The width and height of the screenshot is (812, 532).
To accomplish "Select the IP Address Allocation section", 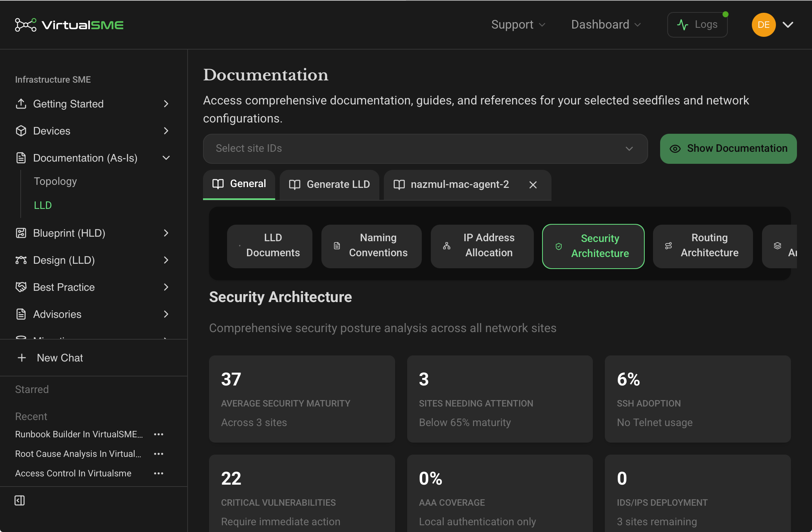I will tap(482, 246).
